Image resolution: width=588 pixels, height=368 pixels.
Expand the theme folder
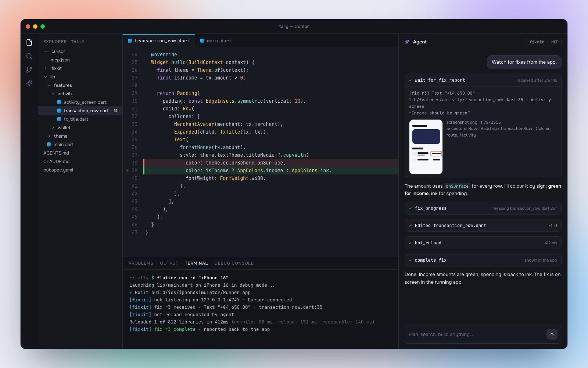pyautogui.click(x=49, y=136)
